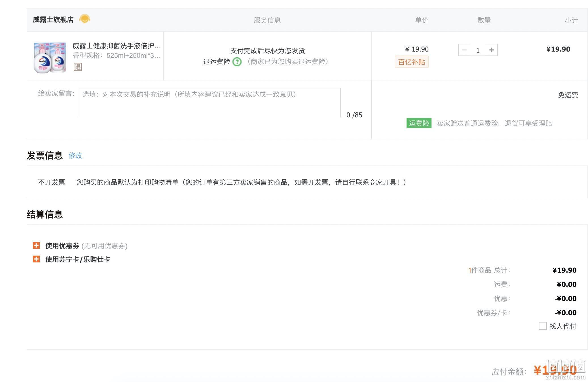This screenshot has height=382, width=588.
Task: Click the 1件商品 总计 amount ¥19.90
Action: tap(564, 270)
